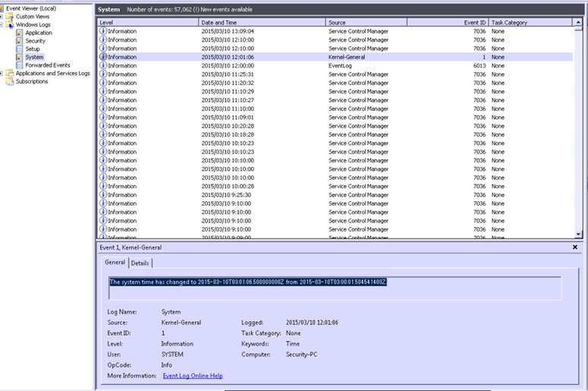This screenshot has width=588, height=391.
Task: Click the system time changed description text
Action: 248,282
